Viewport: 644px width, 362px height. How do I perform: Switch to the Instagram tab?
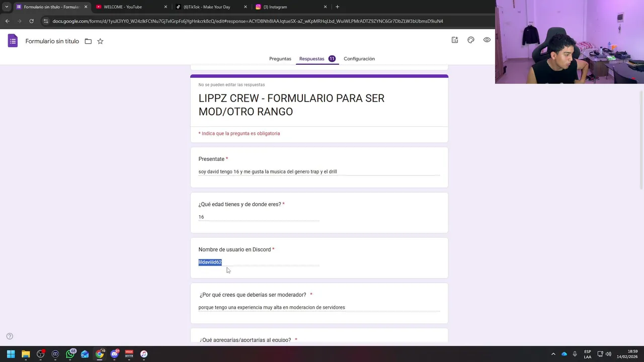pos(290,7)
